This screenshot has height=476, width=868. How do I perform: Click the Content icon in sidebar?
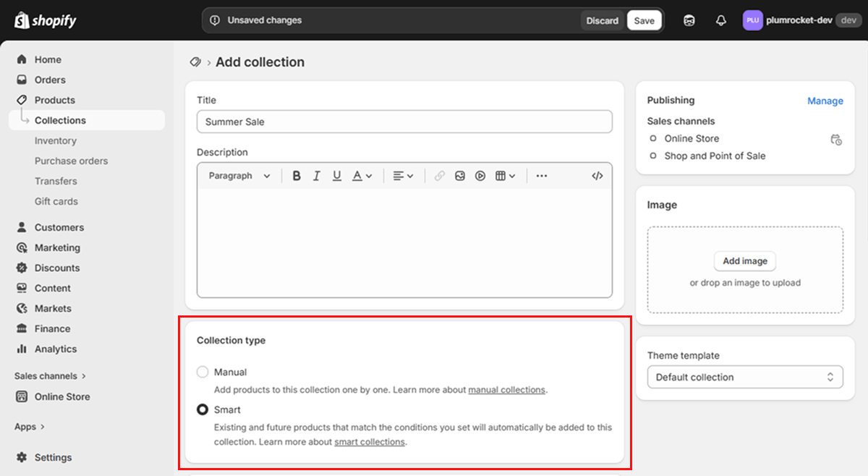tap(22, 288)
